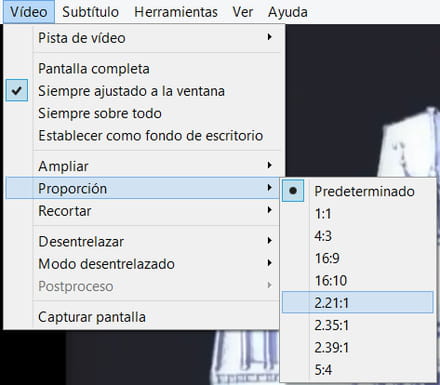Choose 2.21:1 aspect ratio

pyautogui.click(x=358, y=302)
